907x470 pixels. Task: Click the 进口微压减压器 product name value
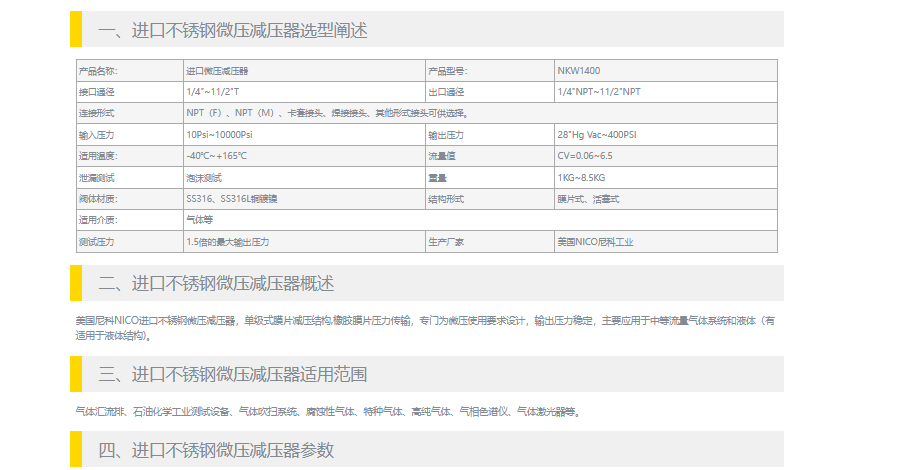point(218,71)
